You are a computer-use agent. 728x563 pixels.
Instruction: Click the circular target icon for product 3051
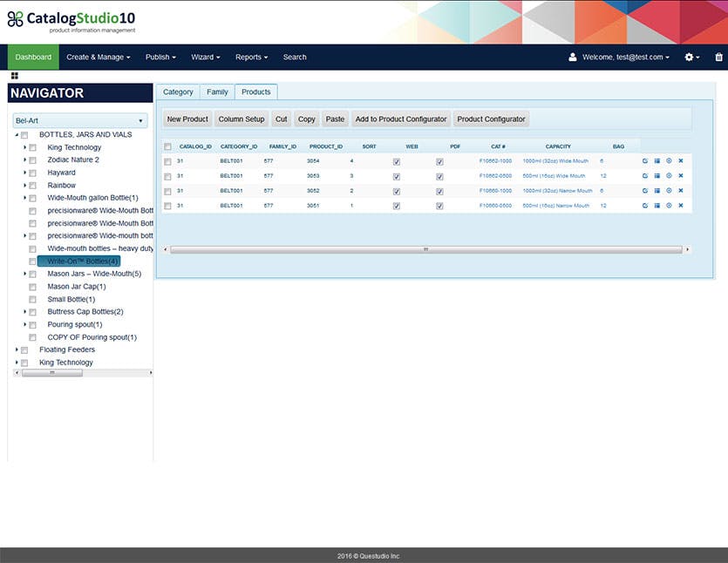(669, 205)
